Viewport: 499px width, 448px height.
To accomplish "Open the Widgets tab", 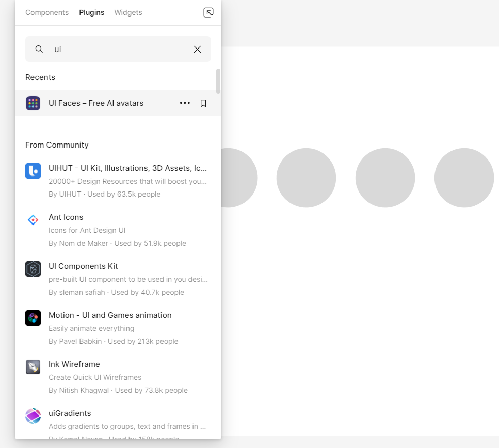I will point(128,12).
